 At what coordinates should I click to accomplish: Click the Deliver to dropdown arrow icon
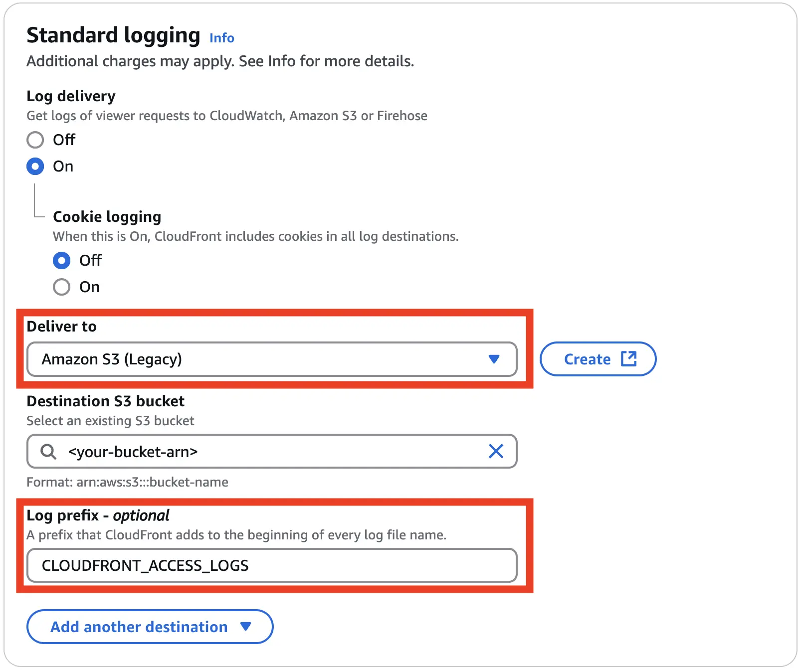click(494, 359)
